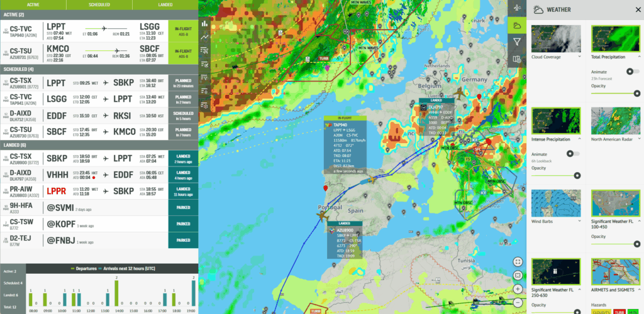Click IN-FLIGHT status for CS-TSU
644x314 pixels.
pos(183,53)
